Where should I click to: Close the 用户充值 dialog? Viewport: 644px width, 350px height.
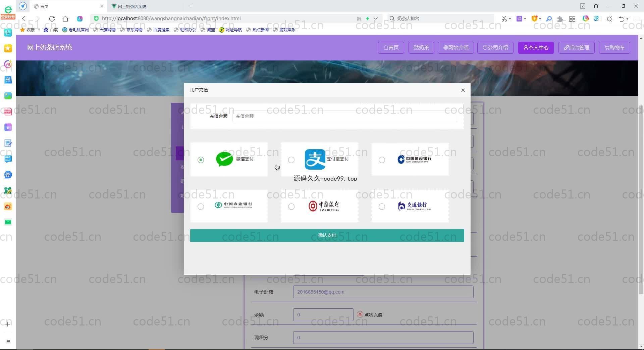click(x=463, y=90)
